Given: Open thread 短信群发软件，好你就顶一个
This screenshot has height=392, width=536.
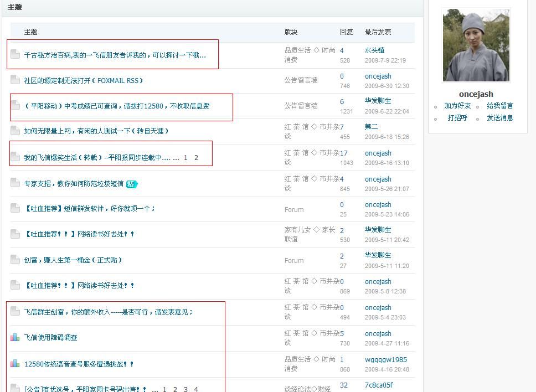Looking at the screenshot, I should (x=89, y=209).
